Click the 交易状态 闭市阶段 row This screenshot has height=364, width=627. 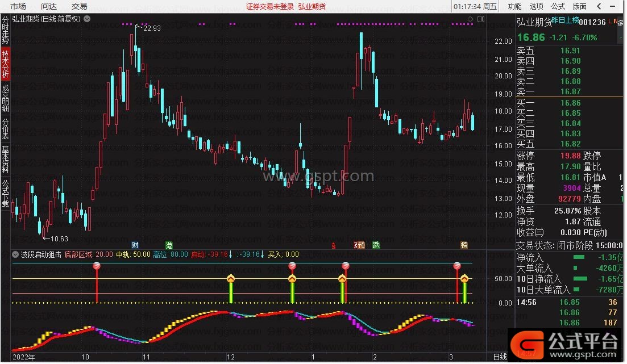(570, 245)
